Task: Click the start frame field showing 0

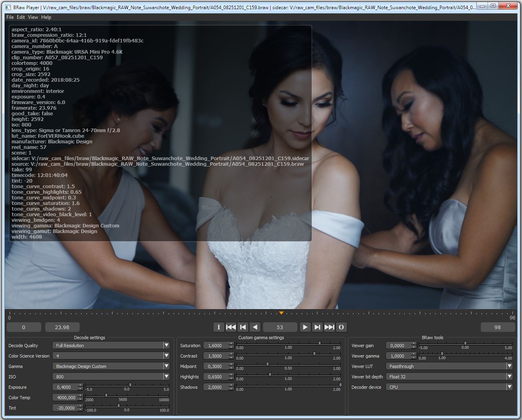Action: click(24, 327)
